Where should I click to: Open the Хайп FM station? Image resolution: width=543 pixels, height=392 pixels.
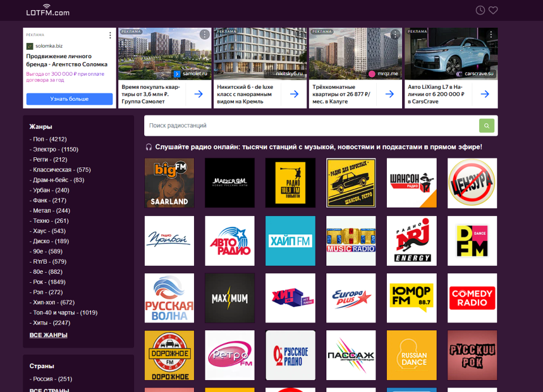(x=290, y=241)
